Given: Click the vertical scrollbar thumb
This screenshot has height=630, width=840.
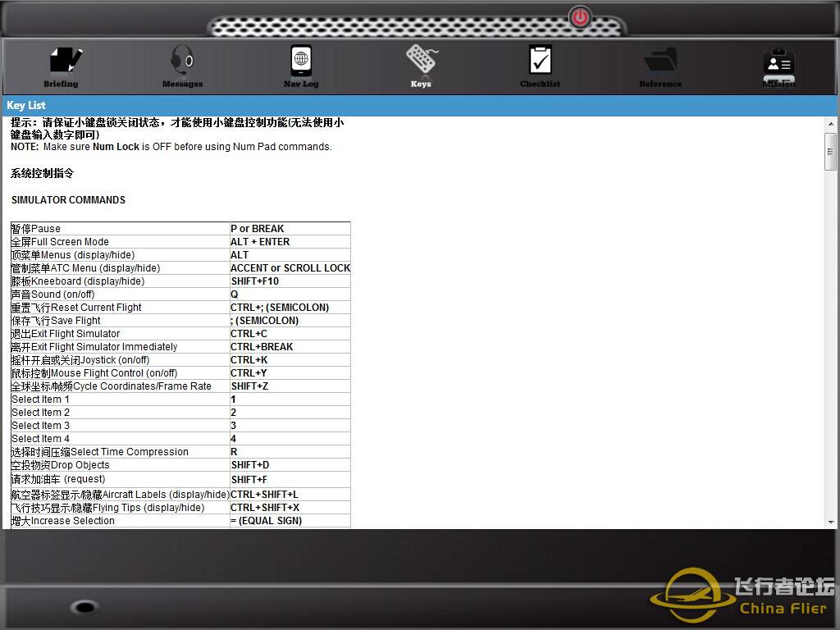Looking at the screenshot, I should point(831,152).
